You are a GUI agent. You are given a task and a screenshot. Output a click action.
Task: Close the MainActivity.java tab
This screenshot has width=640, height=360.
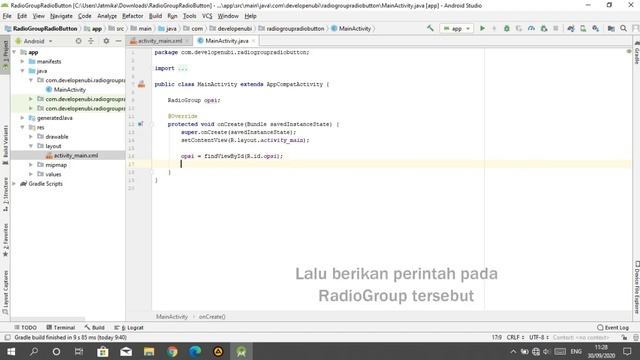point(253,41)
